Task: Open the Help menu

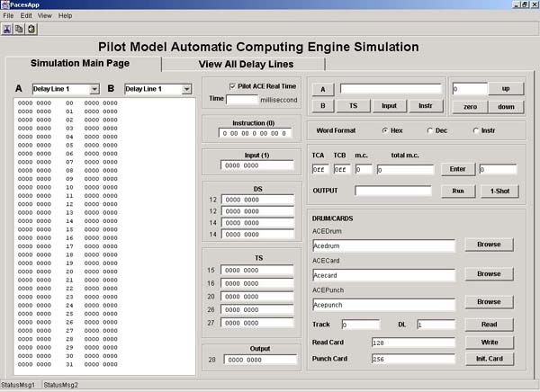Action: pyautogui.click(x=65, y=16)
